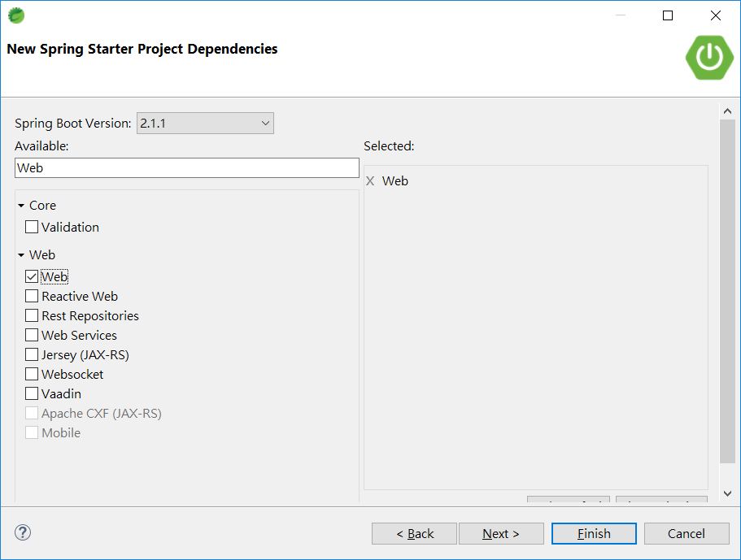Image resolution: width=741 pixels, height=560 pixels.
Task: Click the Web entry in Selected list
Action: click(395, 181)
